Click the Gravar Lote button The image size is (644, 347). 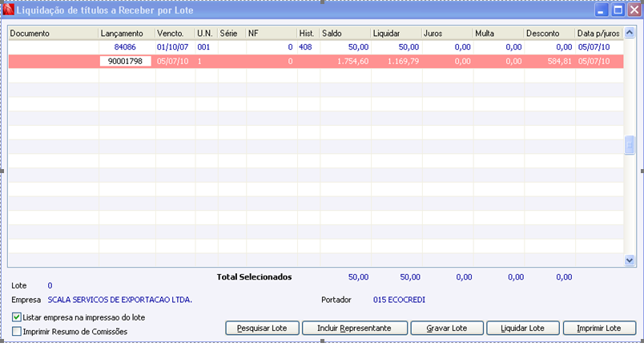[447, 328]
